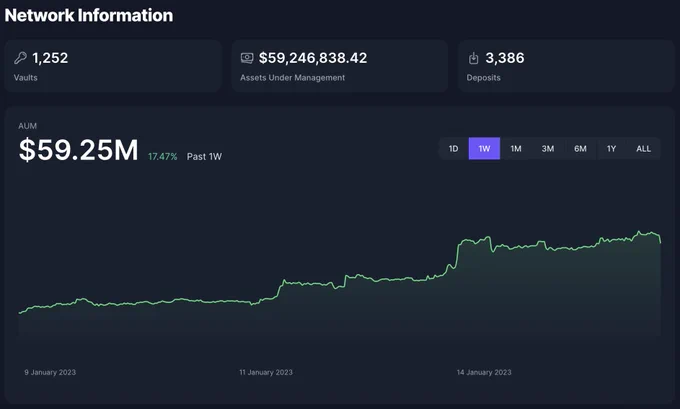This screenshot has width=680, height=409.
Task: Switch chart to 1Y range
Action: tap(611, 149)
